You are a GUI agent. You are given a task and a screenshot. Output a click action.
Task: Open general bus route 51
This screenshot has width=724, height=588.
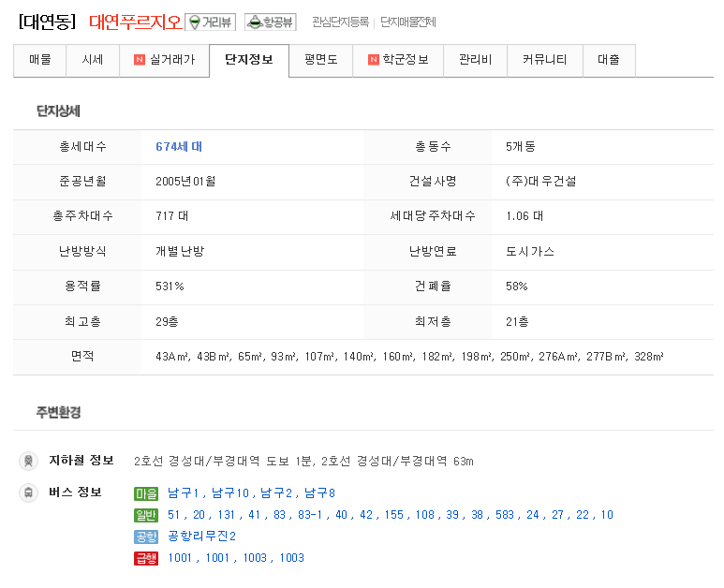[173, 515]
